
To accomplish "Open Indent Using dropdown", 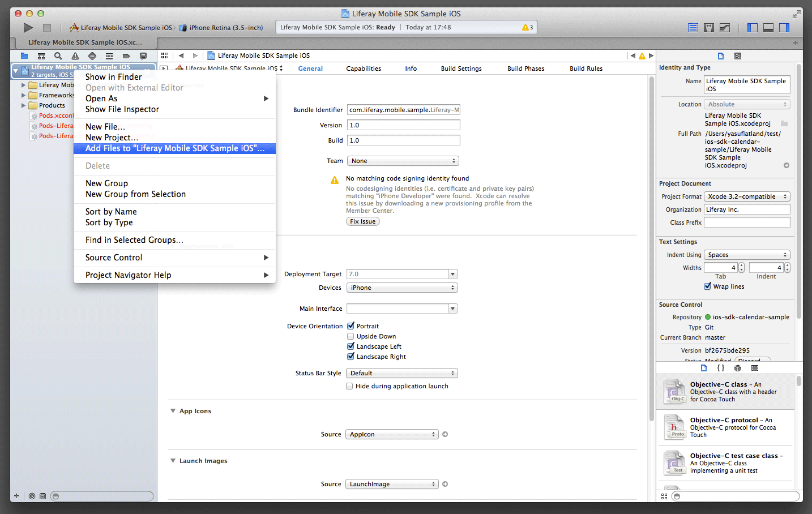I will (747, 255).
